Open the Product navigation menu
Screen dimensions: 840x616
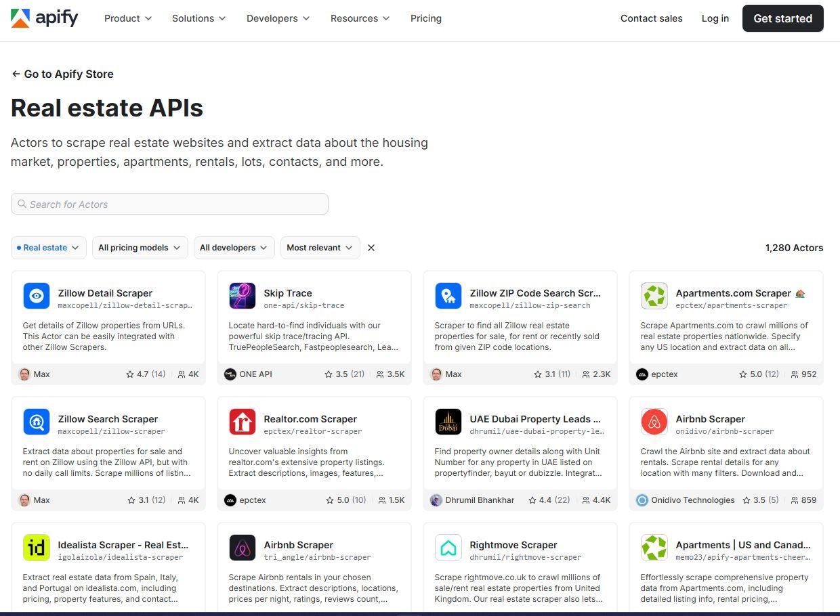pos(128,18)
